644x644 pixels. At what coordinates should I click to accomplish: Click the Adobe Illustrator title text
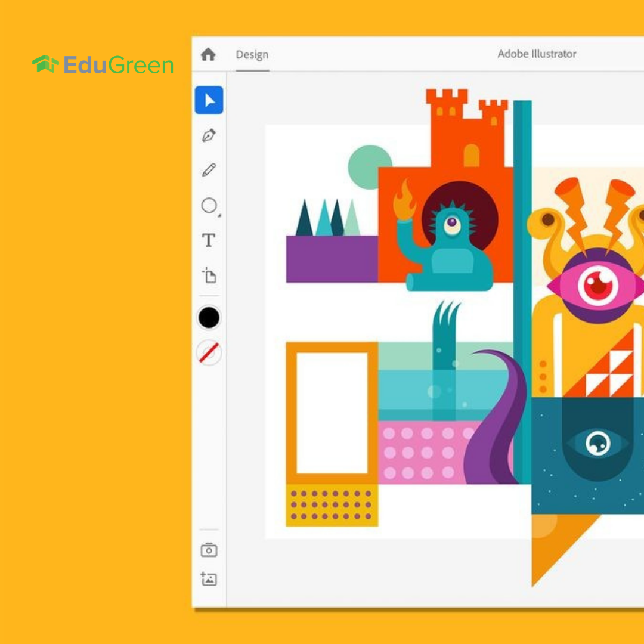pos(537,54)
